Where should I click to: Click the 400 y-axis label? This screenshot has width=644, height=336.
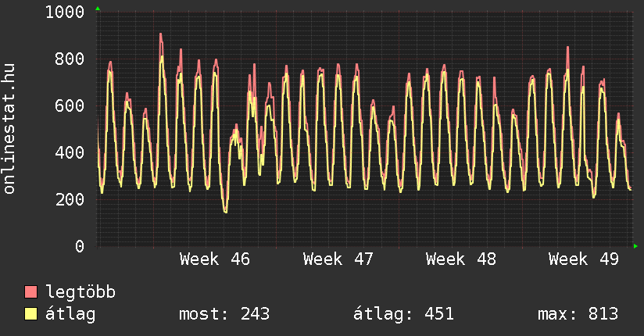pos(70,153)
